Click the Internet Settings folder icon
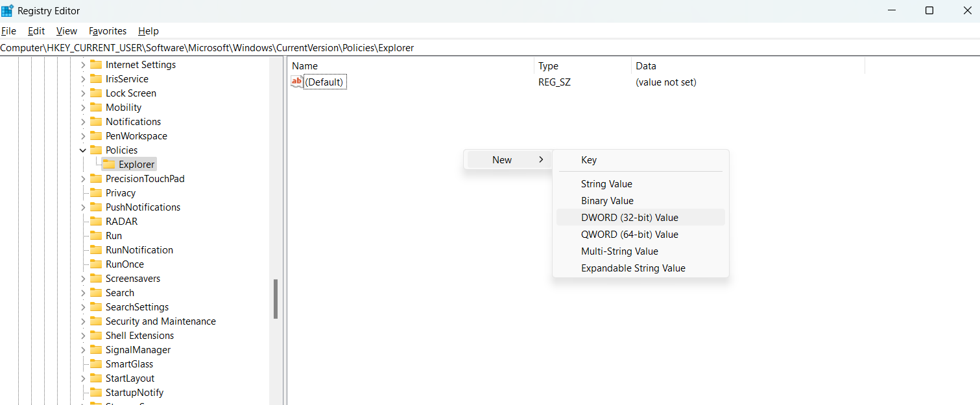The width and height of the screenshot is (980, 405). coord(96,65)
